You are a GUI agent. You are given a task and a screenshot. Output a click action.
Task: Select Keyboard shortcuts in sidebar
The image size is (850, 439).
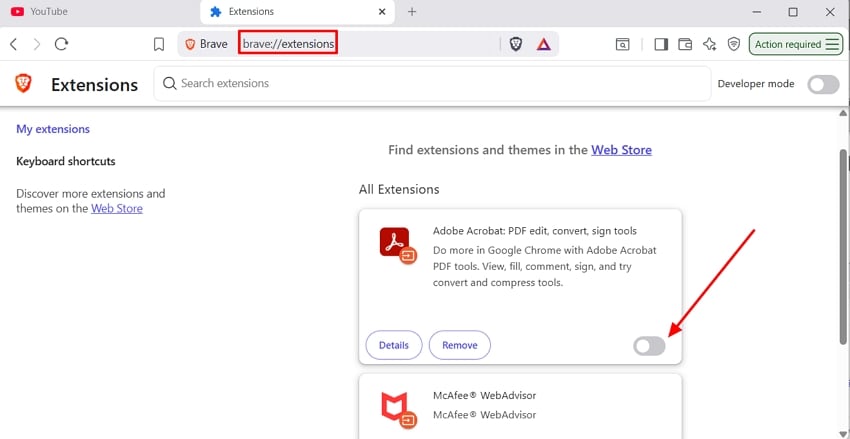pyautogui.click(x=66, y=161)
